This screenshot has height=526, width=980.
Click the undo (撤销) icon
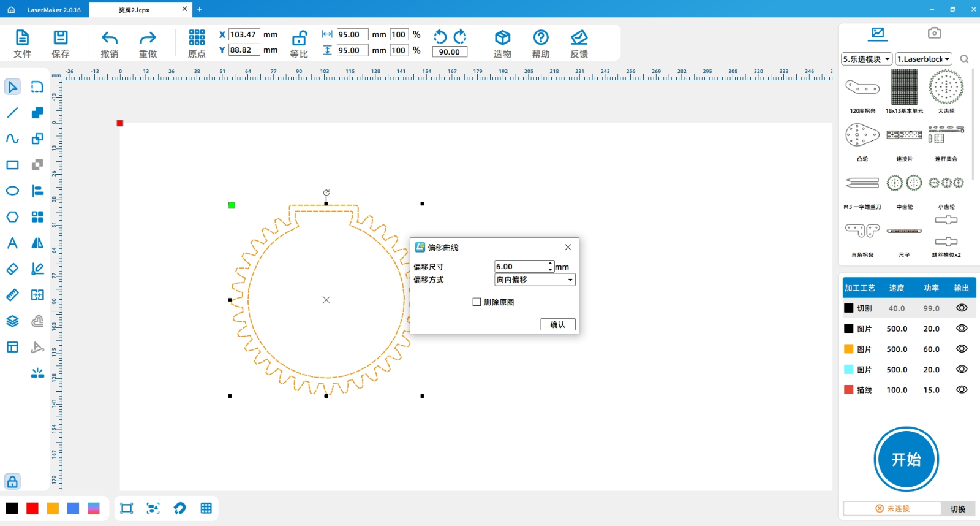[x=110, y=38]
